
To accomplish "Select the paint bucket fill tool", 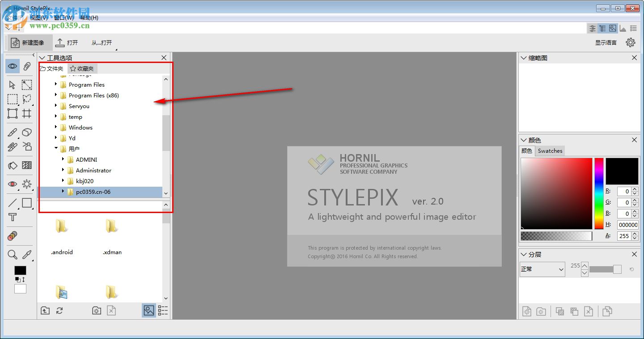I will point(13,165).
